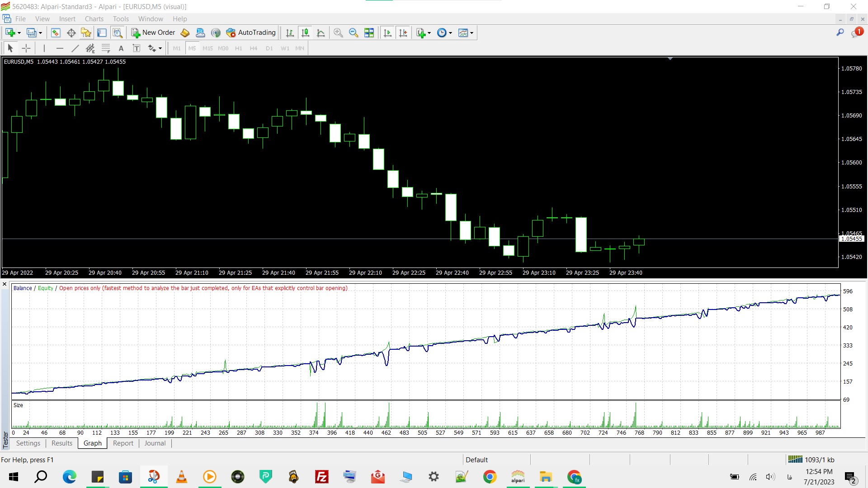Switch to the Journal tab
The width and height of the screenshot is (868, 488).
pos(155,443)
